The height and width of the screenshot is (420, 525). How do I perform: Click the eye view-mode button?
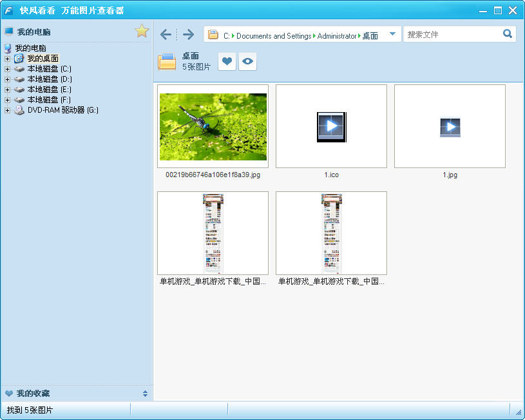click(248, 61)
